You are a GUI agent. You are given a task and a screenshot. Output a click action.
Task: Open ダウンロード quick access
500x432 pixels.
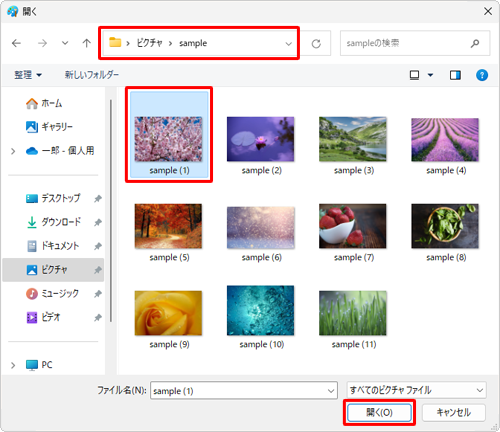click(53, 222)
